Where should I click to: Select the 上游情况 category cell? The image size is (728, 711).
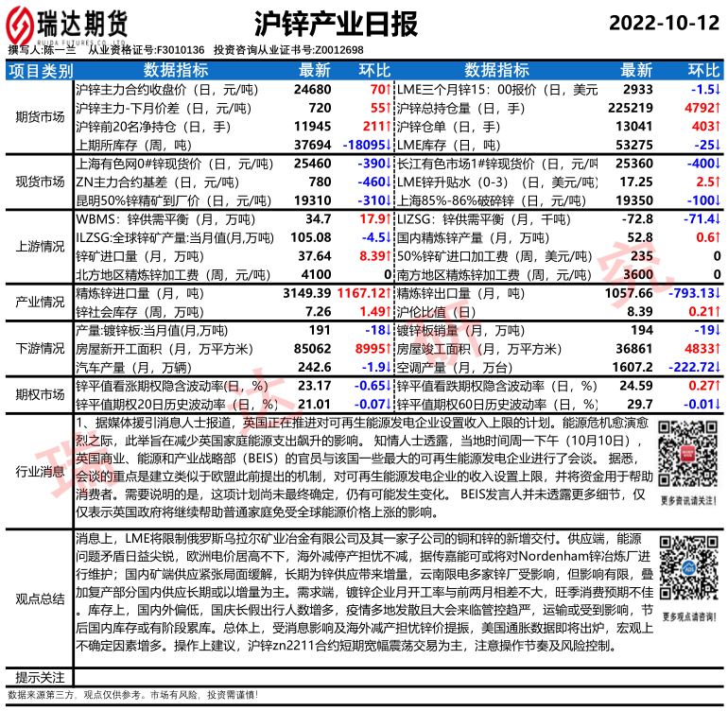click(x=39, y=246)
